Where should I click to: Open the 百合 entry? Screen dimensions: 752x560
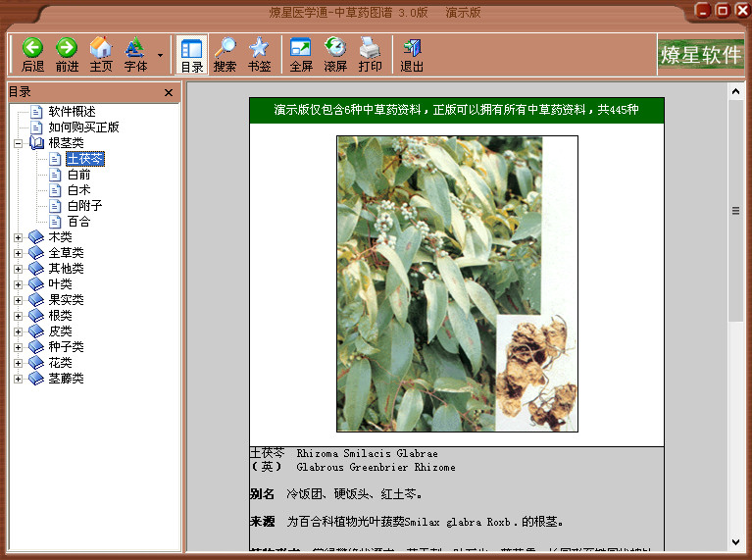[x=78, y=222]
